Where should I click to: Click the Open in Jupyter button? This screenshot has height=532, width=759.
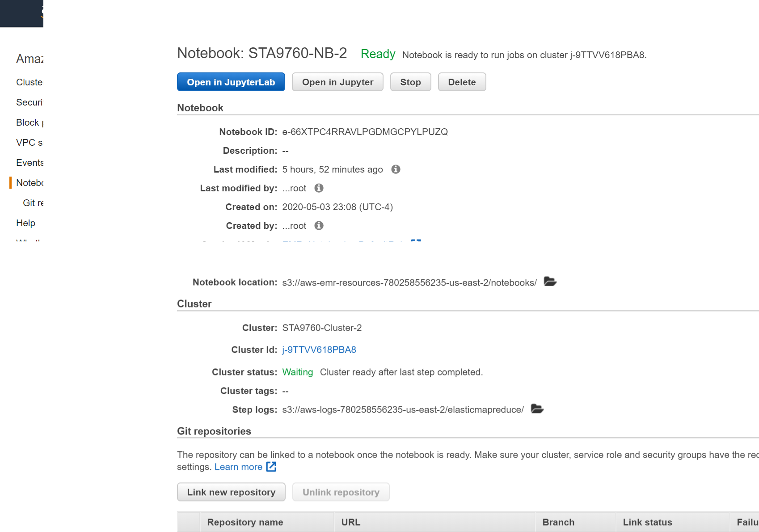[337, 82]
